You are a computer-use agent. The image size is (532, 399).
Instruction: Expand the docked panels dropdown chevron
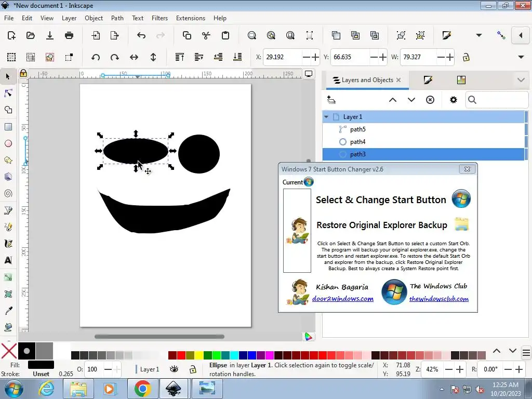click(521, 80)
